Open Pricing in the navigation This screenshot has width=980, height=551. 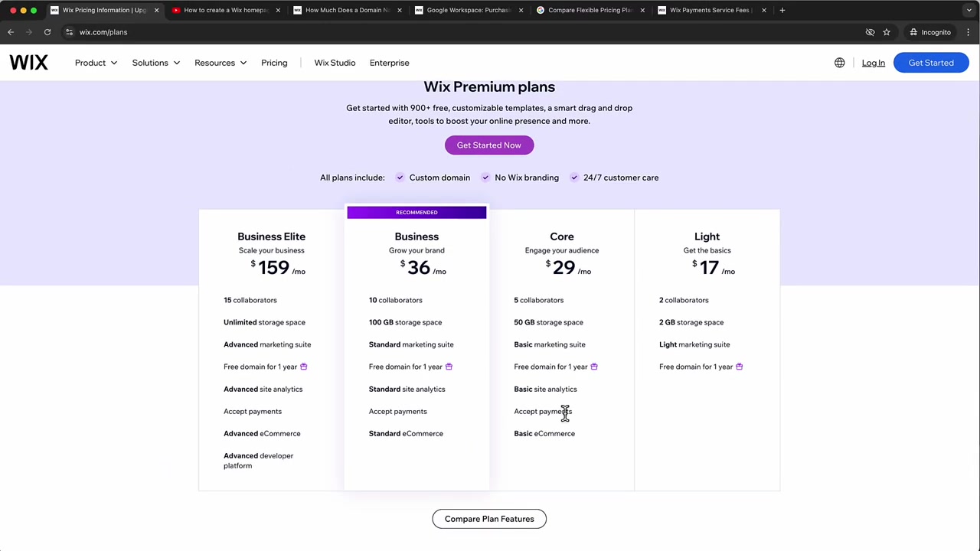(x=274, y=63)
